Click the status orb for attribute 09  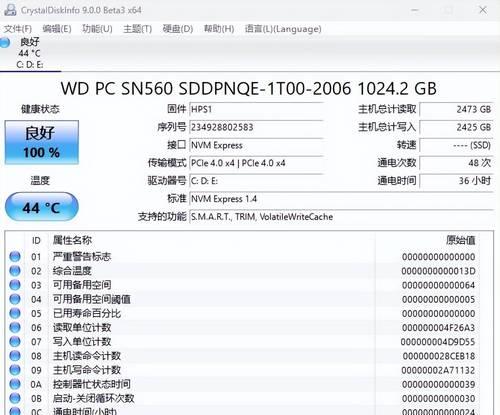(15, 370)
